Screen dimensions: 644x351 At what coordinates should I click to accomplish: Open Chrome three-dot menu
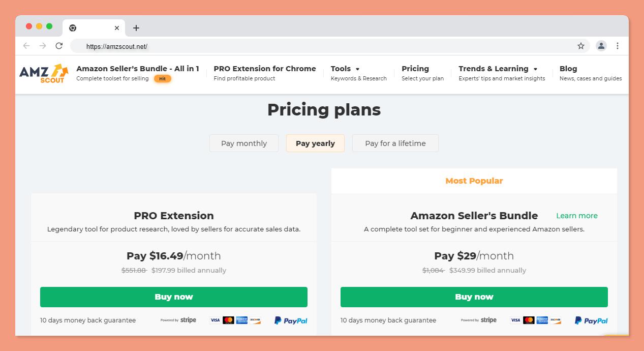[x=618, y=46]
